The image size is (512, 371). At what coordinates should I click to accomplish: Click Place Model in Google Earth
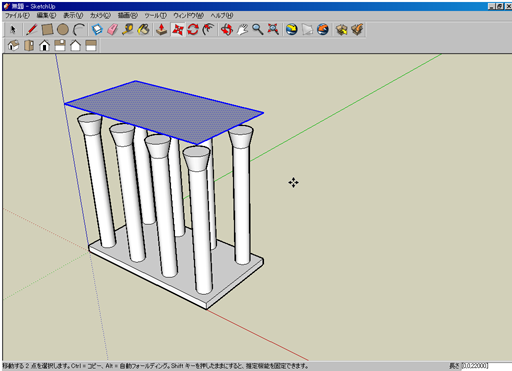(x=323, y=30)
